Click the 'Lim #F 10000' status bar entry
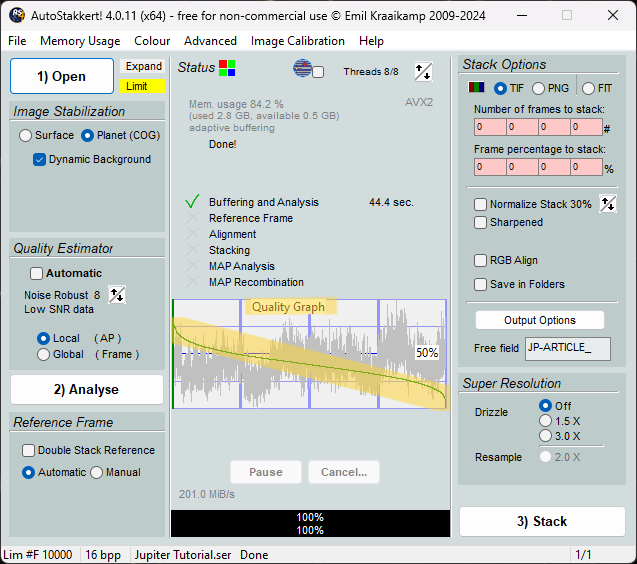The width and height of the screenshot is (637, 564). coord(38,555)
